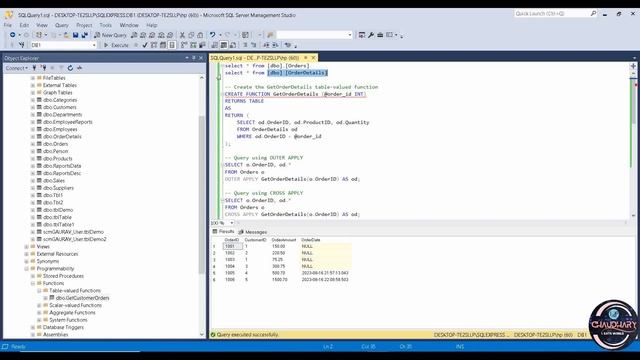Expand the Views folder
This screenshot has height=360, width=640.
click(27, 247)
